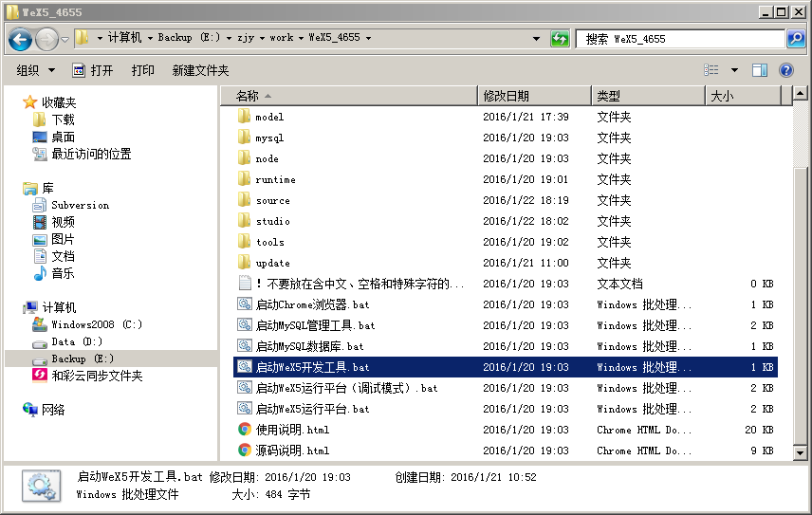
Task: Click the search WeX5_4655 input field
Action: (x=680, y=39)
